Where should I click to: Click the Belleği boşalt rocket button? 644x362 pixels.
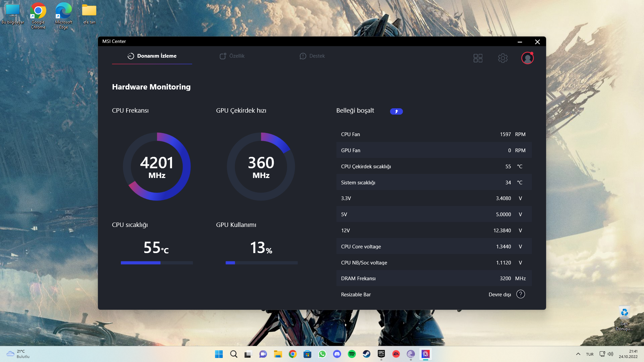click(x=396, y=111)
